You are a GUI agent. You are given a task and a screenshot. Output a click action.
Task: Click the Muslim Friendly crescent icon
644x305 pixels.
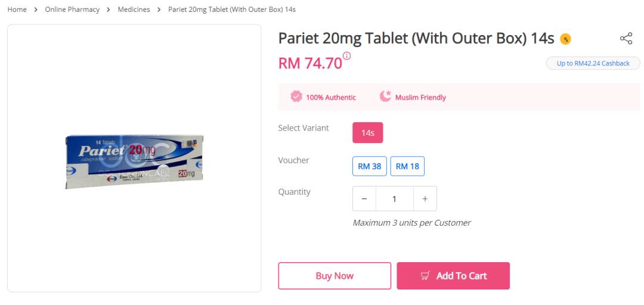385,97
